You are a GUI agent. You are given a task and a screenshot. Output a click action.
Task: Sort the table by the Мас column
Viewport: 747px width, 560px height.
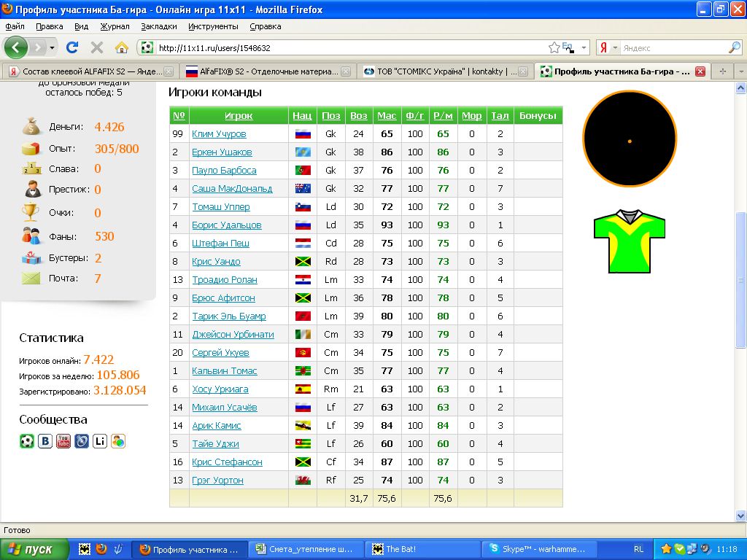[387, 116]
